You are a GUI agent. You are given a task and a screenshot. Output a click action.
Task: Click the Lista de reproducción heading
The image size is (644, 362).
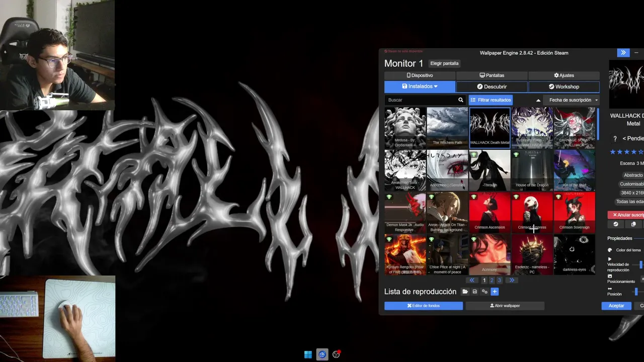click(420, 292)
